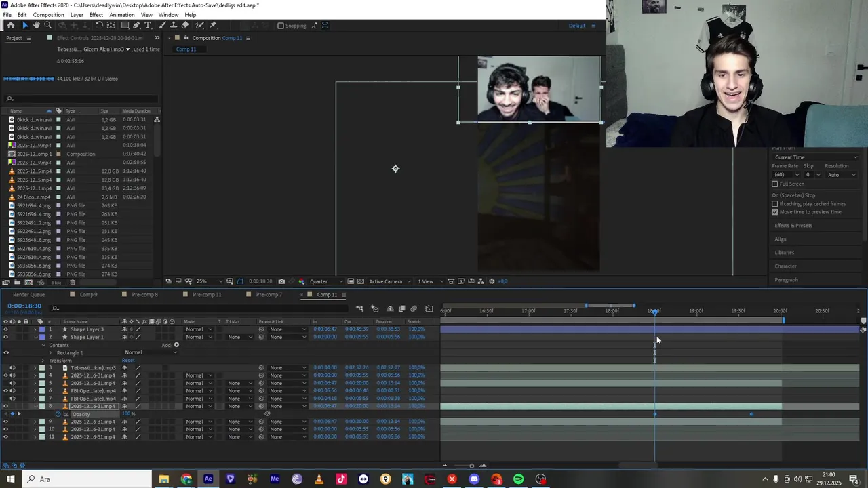Toggle Frame Blending icon in timeline header

(402, 309)
